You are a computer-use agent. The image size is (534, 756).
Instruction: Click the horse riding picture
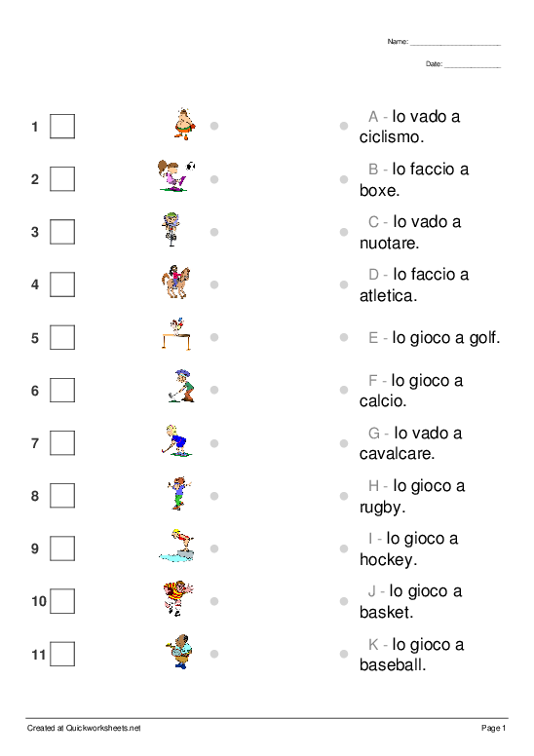pyautogui.click(x=175, y=282)
